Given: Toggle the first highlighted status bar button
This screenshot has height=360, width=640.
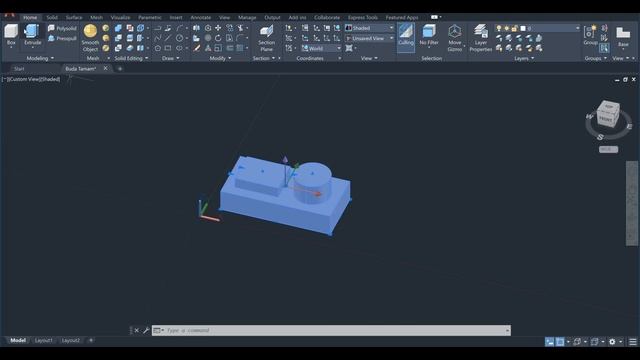Looking at the screenshot, I should pyautogui.click(x=550, y=342).
